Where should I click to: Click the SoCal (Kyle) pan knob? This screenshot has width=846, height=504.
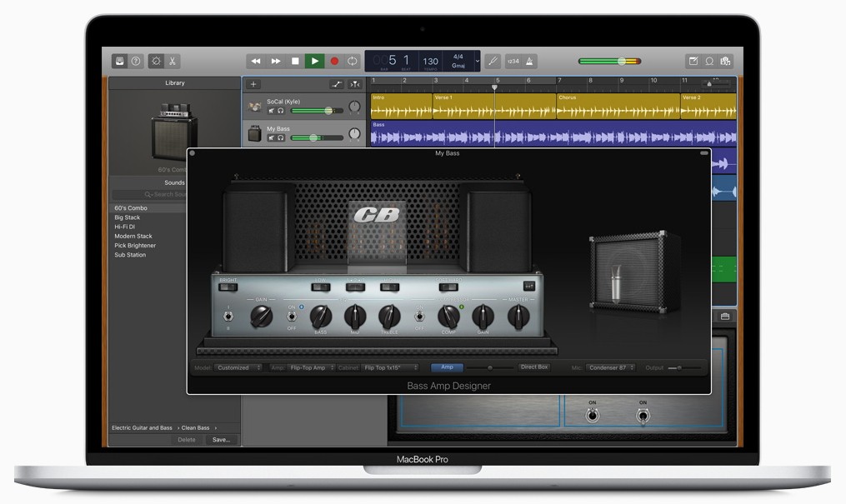point(354,107)
